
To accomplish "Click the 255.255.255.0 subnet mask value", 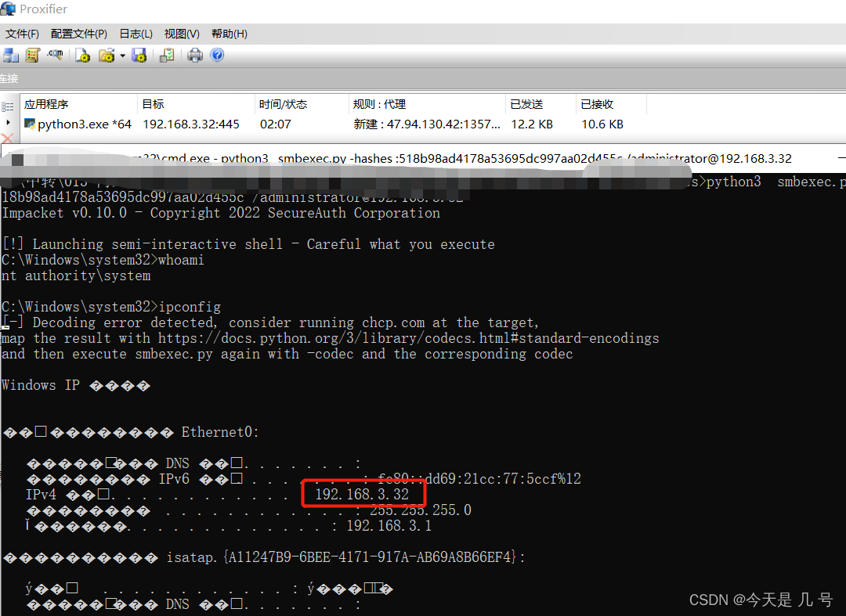I will 421,510.
